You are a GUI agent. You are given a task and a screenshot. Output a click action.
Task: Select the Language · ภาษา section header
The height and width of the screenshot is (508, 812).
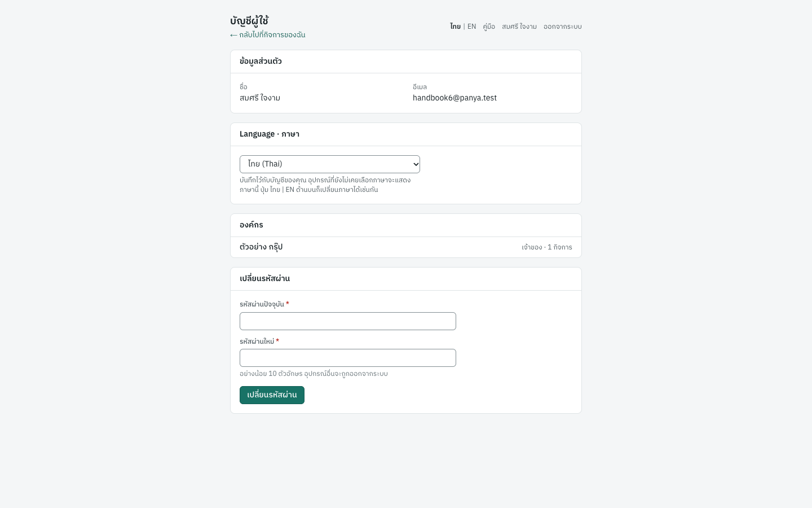pos(270,134)
